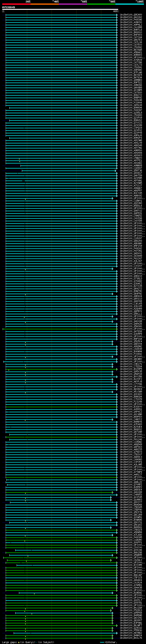Open hit UniRef100_P49396
The width and height of the screenshot is (146, 644).
click(131, 20)
